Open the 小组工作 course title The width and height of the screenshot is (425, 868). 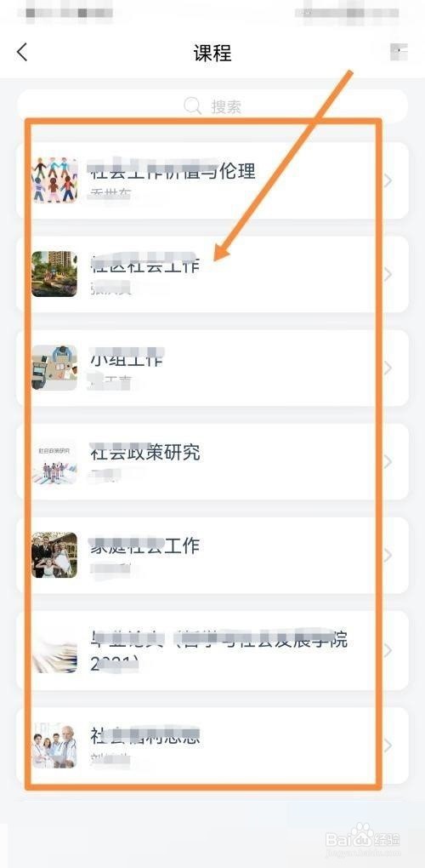click(127, 358)
